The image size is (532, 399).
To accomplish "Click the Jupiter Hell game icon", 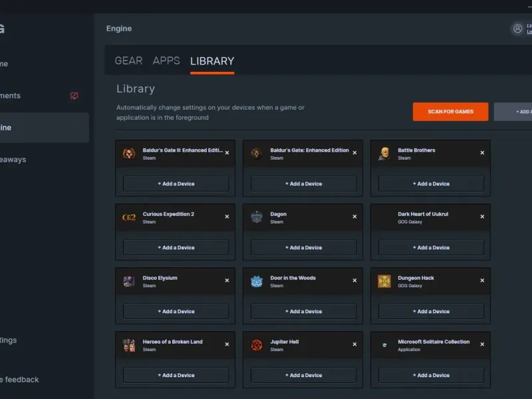I will click(257, 345).
